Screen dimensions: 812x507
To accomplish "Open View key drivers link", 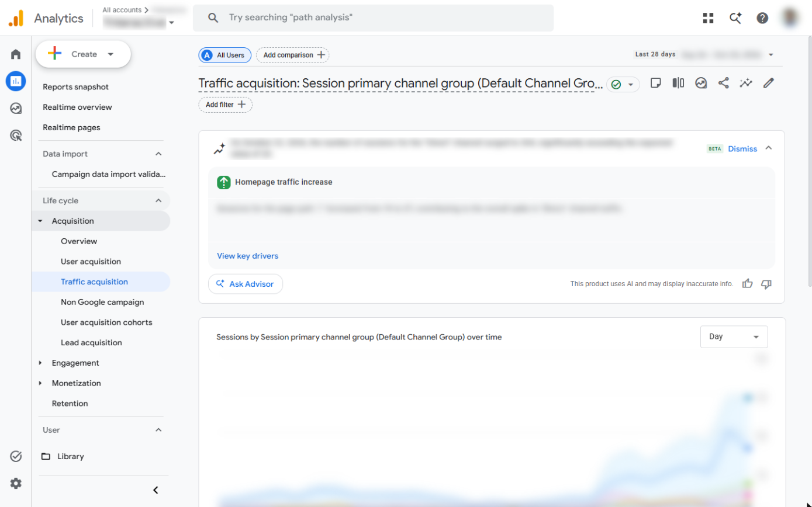I will (248, 256).
